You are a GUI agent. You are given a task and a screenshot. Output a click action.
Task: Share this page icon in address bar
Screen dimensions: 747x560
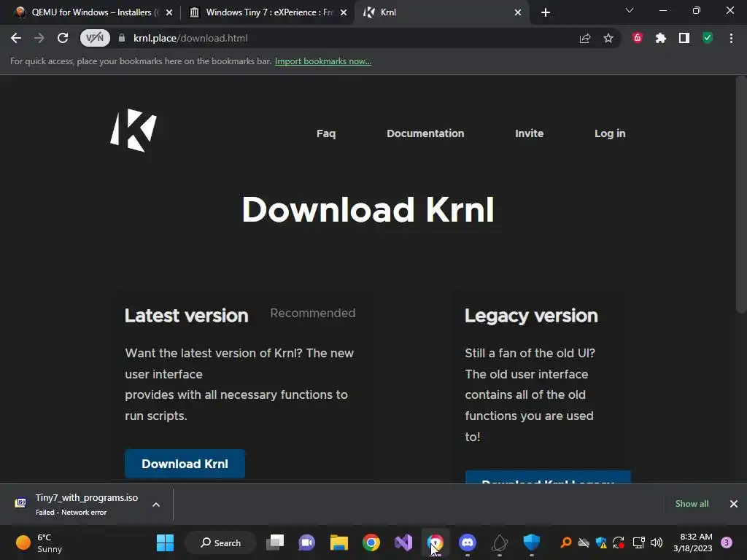click(585, 38)
